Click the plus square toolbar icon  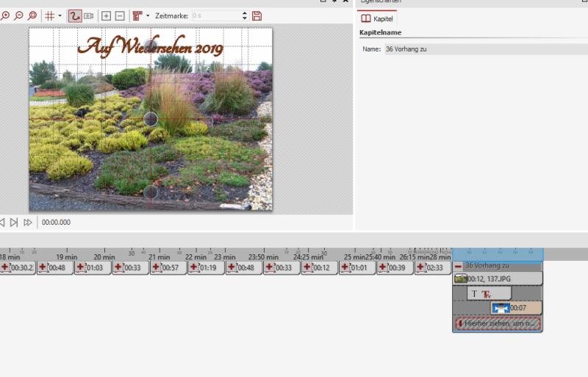(x=106, y=15)
